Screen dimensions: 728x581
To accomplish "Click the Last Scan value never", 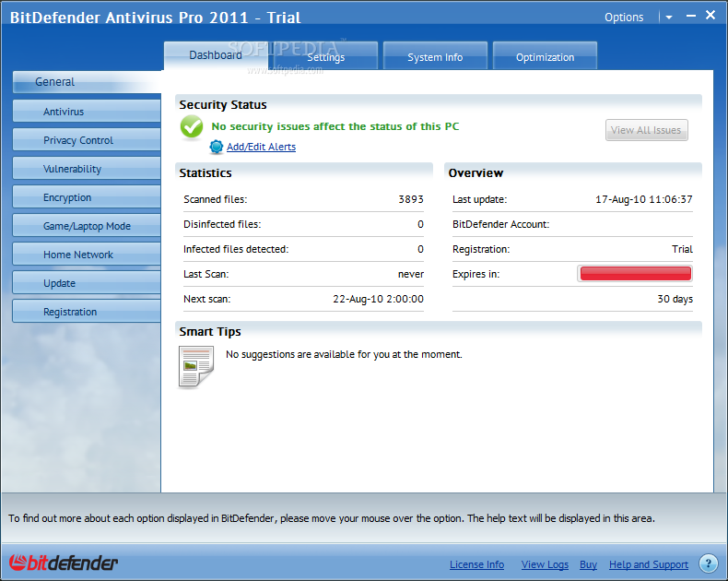I will pyautogui.click(x=410, y=274).
